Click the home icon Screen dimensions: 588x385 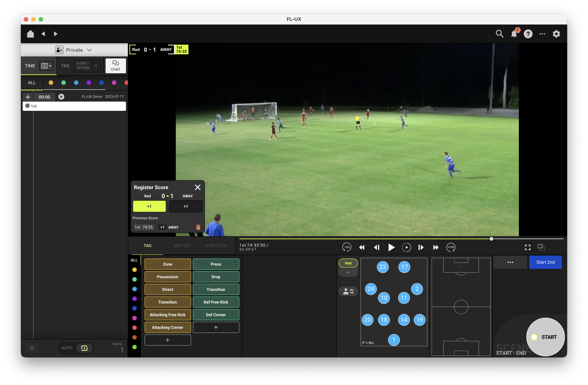click(x=30, y=34)
